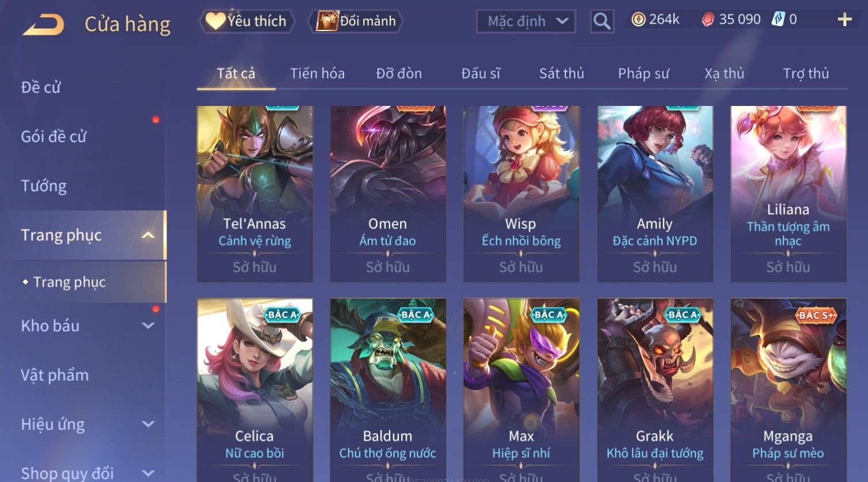Click the golden back arrow icon
This screenshot has height=482, width=868.
coord(43,25)
